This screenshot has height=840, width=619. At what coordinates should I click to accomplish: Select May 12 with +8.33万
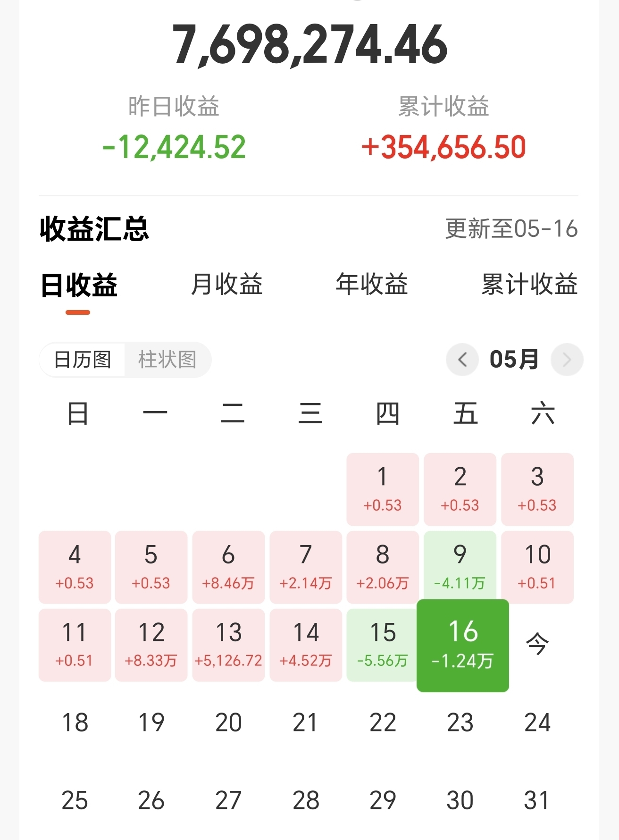(x=151, y=645)
